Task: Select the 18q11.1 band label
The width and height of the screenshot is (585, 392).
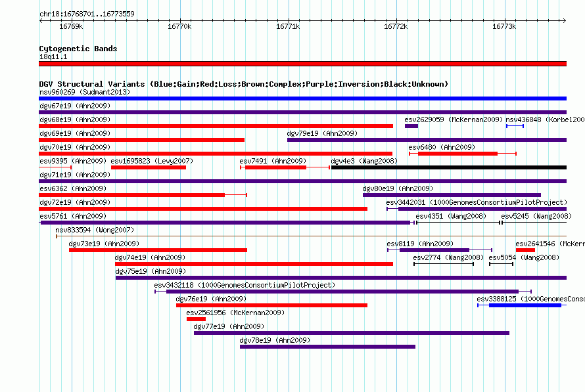Action: (x=53, y=56)
